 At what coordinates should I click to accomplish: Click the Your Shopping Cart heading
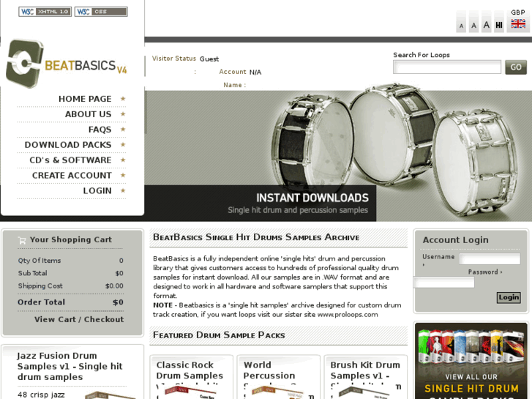tap(70, 239)
